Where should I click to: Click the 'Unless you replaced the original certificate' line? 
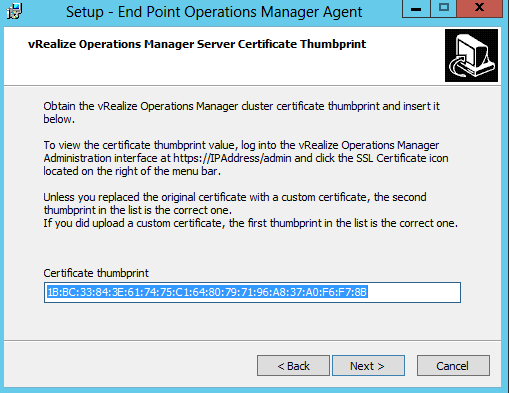click(235, 197)
